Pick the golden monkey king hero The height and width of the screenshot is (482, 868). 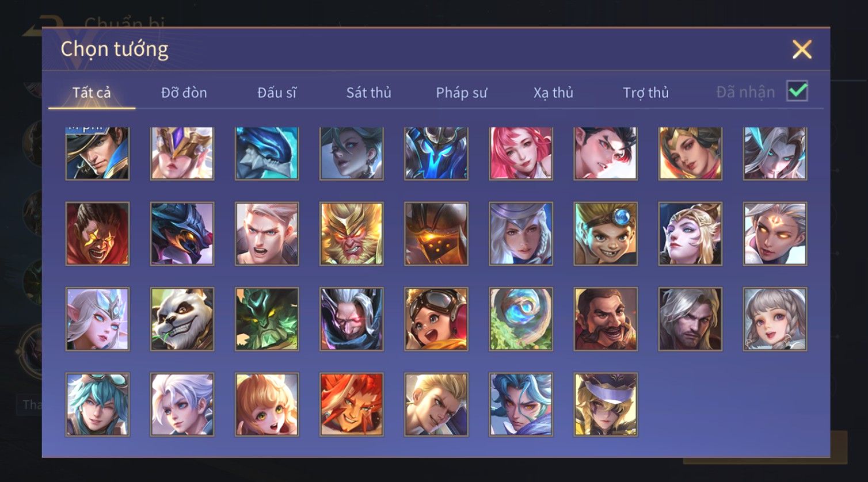352,234
